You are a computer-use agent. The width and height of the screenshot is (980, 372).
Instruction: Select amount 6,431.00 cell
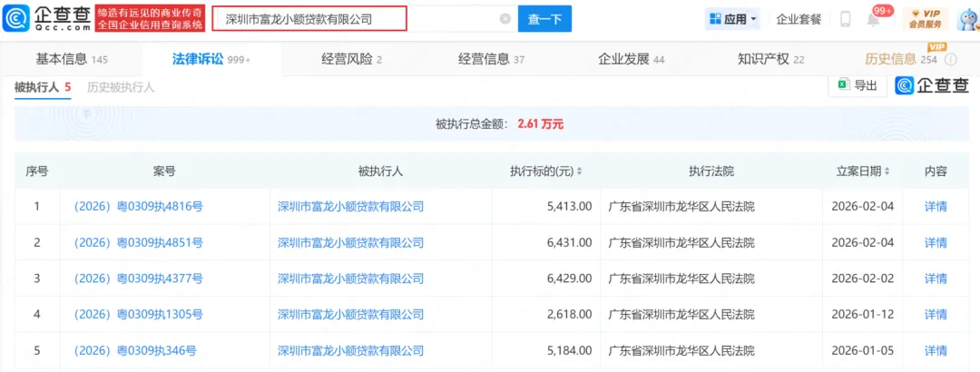point(569,242)
